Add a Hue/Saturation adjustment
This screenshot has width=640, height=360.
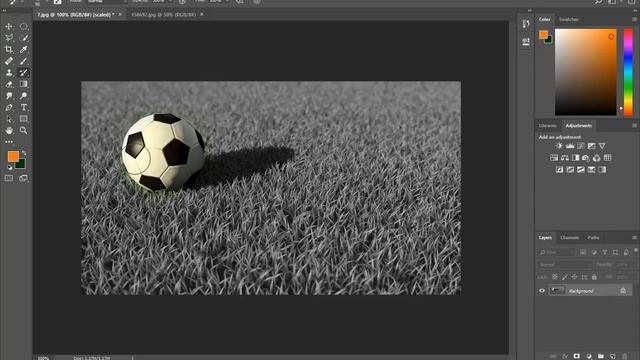click(554, 158)
